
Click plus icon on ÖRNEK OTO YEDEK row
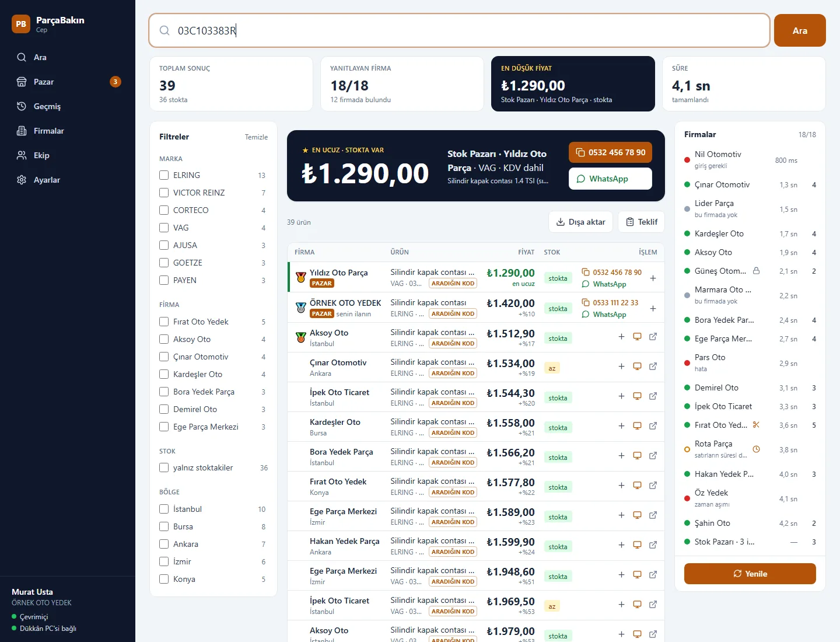pos(653,308)
